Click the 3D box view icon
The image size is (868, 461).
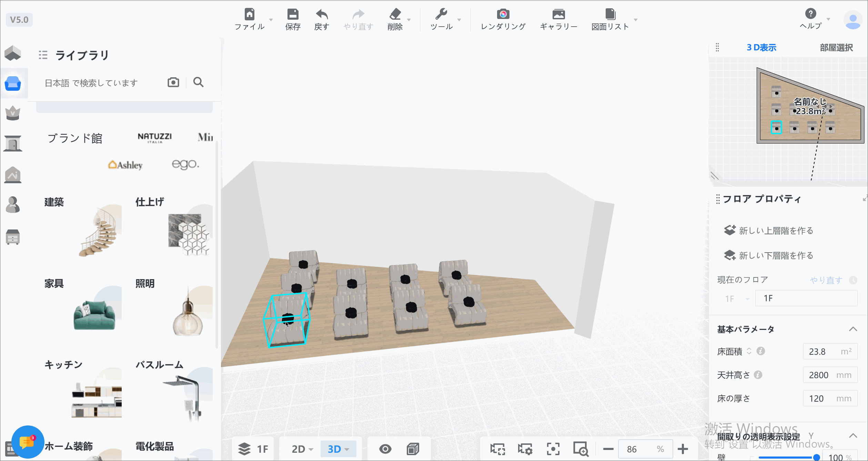[x=413, y=449]
